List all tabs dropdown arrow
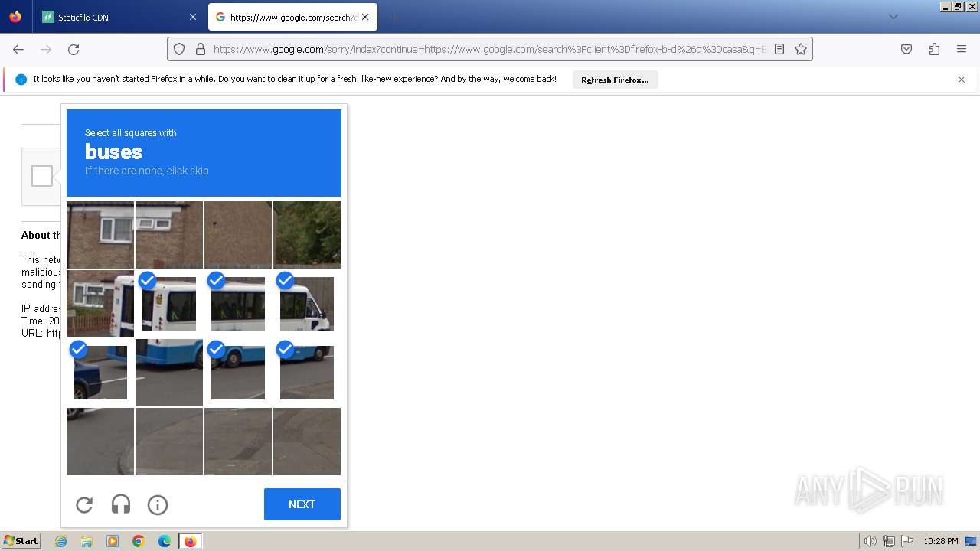Screen dimensions: 980x551 (x=893, y=17)
